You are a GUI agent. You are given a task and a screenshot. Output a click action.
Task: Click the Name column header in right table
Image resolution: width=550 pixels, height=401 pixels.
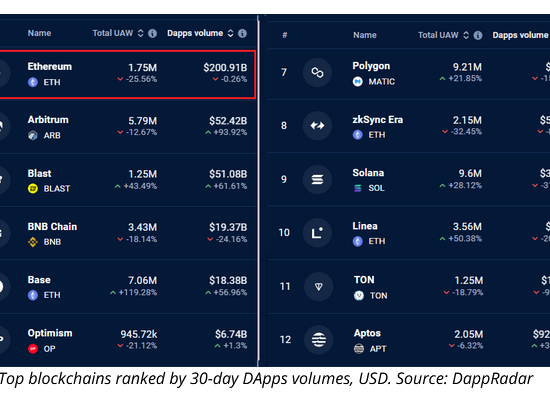(365, 35)
